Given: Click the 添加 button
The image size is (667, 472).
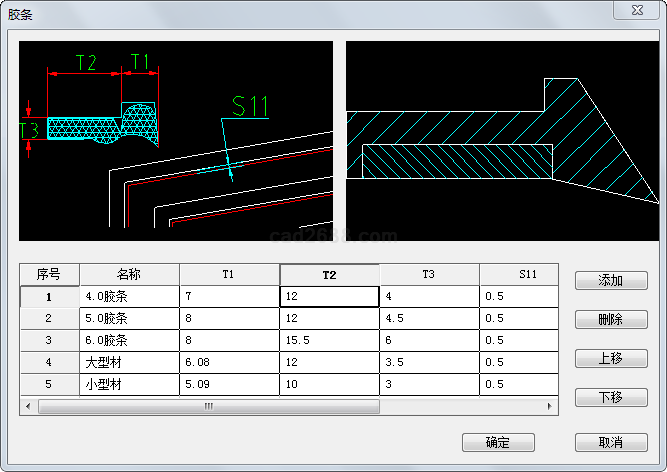Looking at the screenshot, I should point(611,281).
